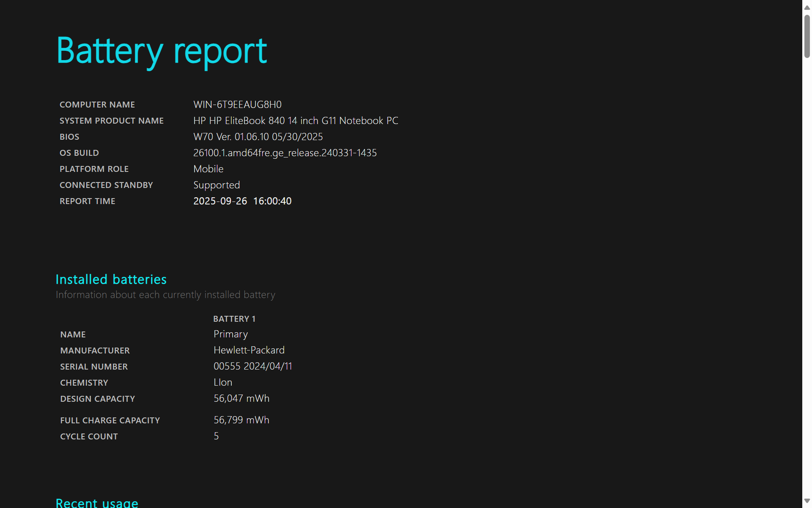Click the Platform Role value Mobile
Image resolution: width=812 pixels, height=508 pixels.
208,169
